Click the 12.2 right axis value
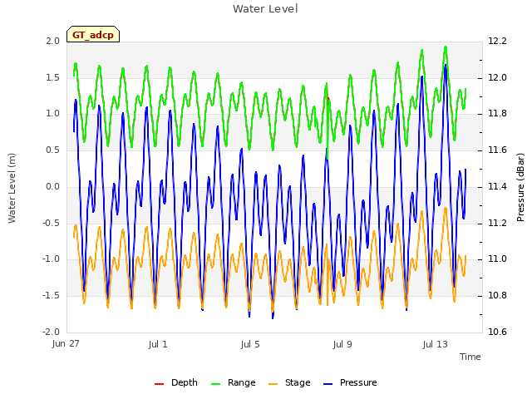 tap(497, 41)
